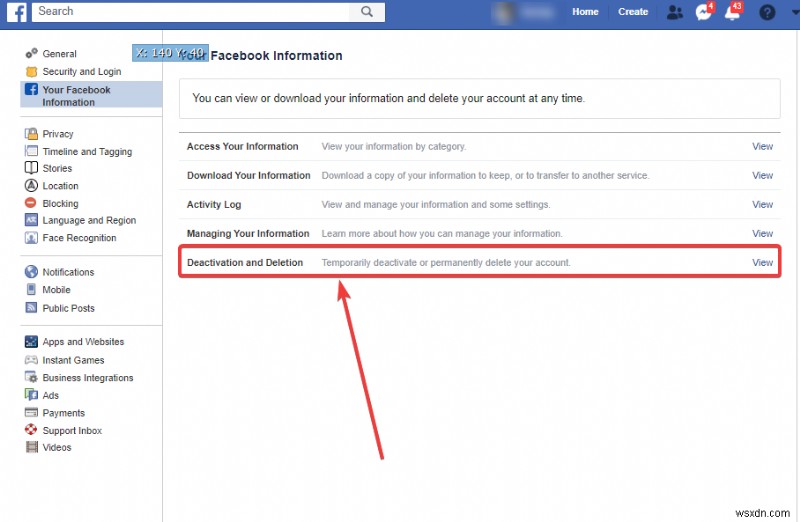800x522 pixels.
Task: Open Instant Games settings label
Action: (73, 360)
